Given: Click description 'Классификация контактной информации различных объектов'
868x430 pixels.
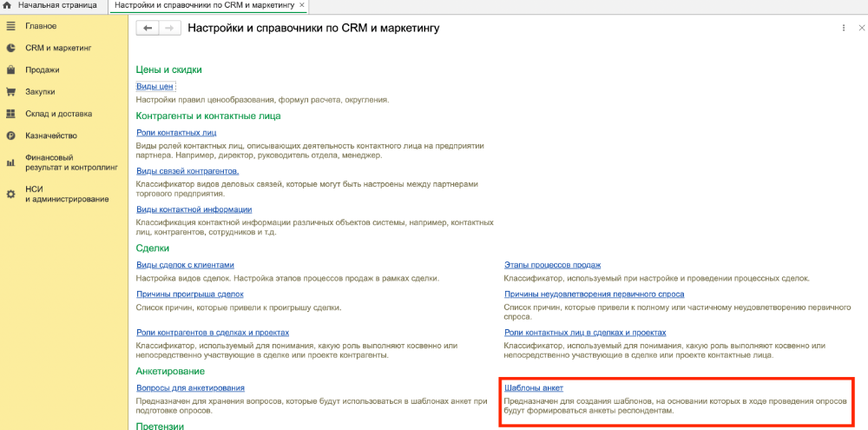Looking at the screenshot, I should coord(314,228).
